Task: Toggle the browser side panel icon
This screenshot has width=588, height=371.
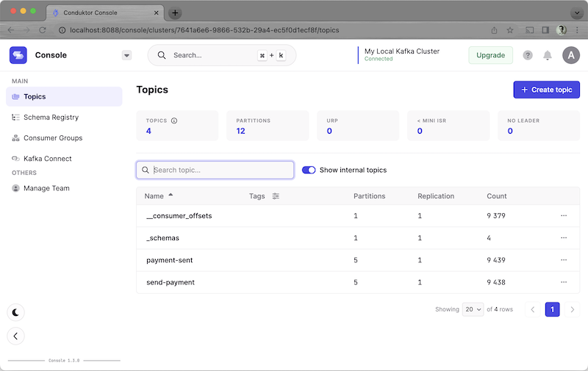Action: pyautogui.click(x=545, y=30)
